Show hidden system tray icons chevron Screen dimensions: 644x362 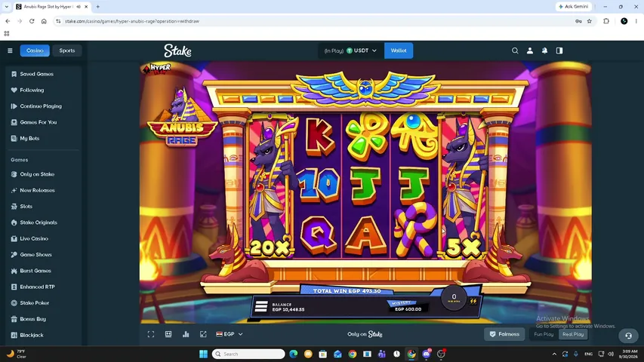[554, 354]
